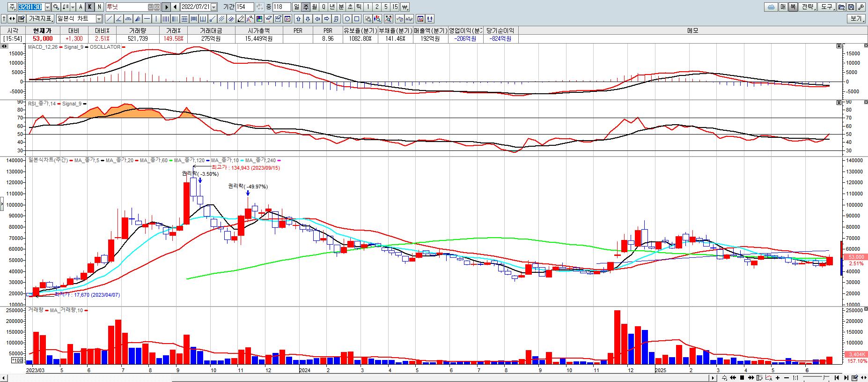Screen dimensions: 868x382
Task: Insert left arrow marker
Action: pyautogui.click(x=317, y=19)
